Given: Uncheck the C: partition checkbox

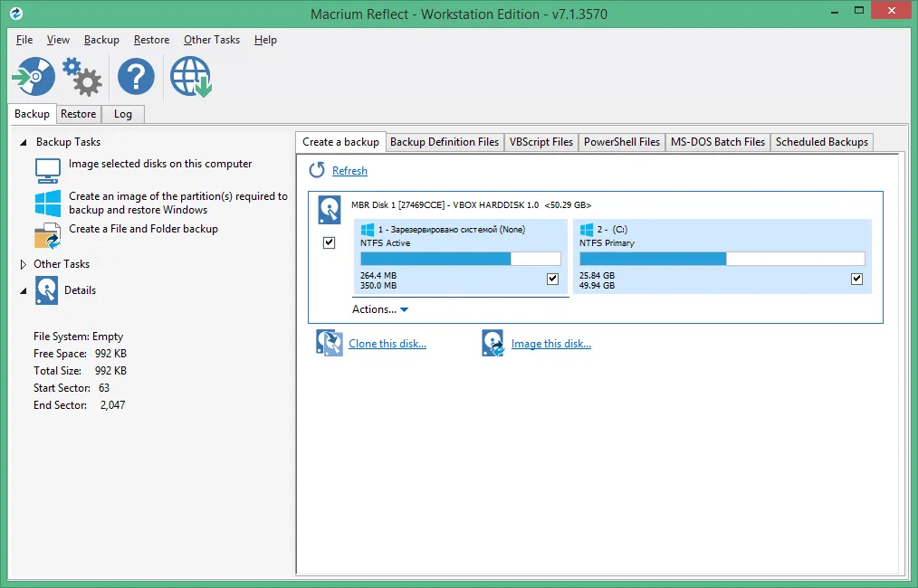Looking at the screenshot, I should 857,279.
